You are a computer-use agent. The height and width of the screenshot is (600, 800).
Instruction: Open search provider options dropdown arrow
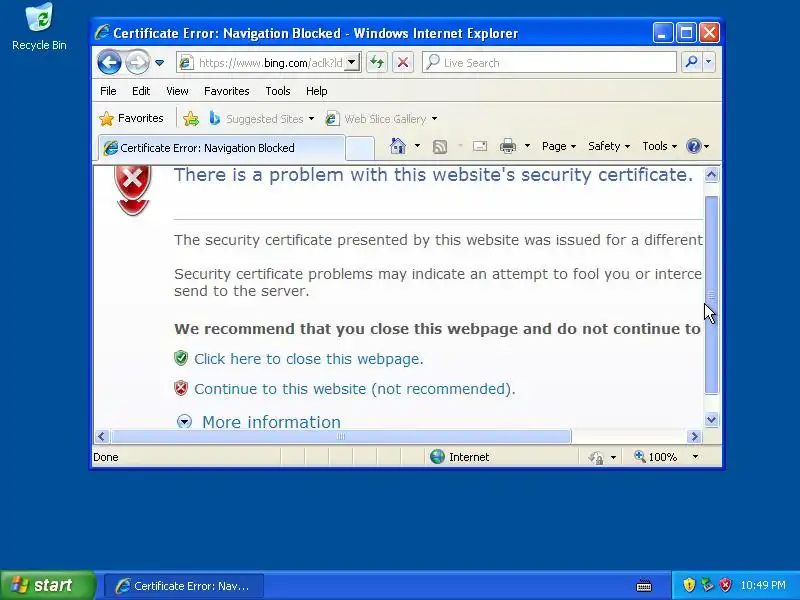tap(709, 62)
